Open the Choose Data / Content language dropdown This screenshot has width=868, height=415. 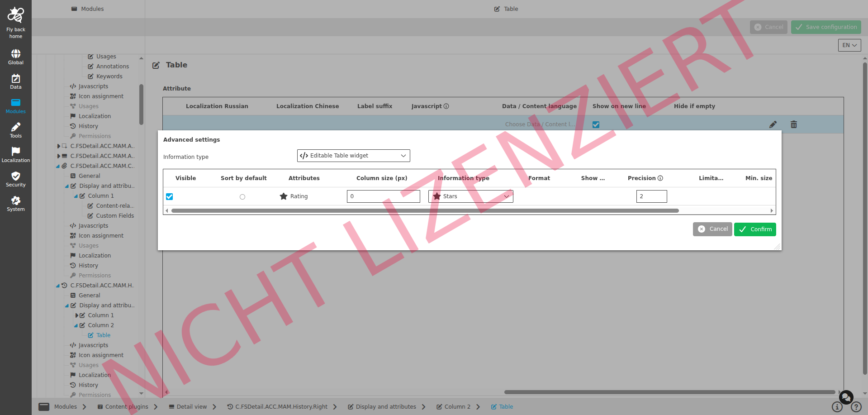coord(540,124)
